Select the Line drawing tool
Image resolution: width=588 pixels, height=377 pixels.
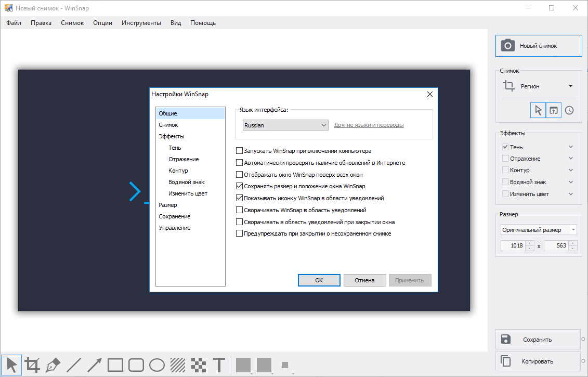click(74, 365)
